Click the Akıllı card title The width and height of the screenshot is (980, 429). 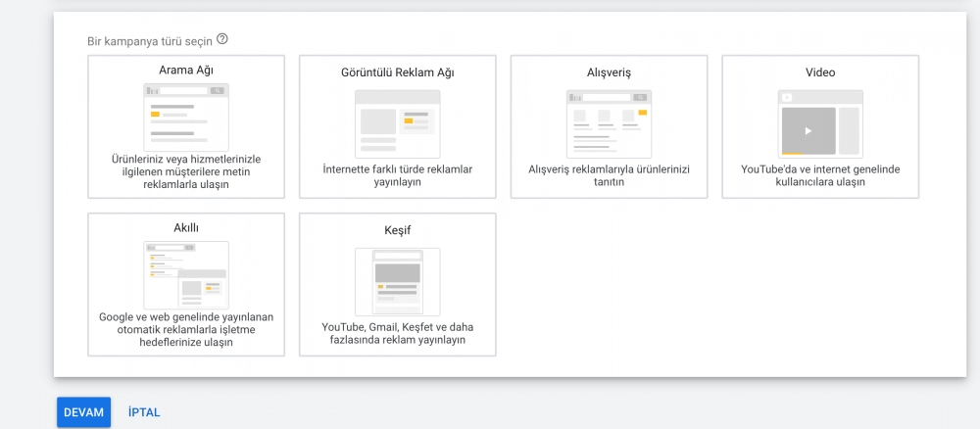186,228
